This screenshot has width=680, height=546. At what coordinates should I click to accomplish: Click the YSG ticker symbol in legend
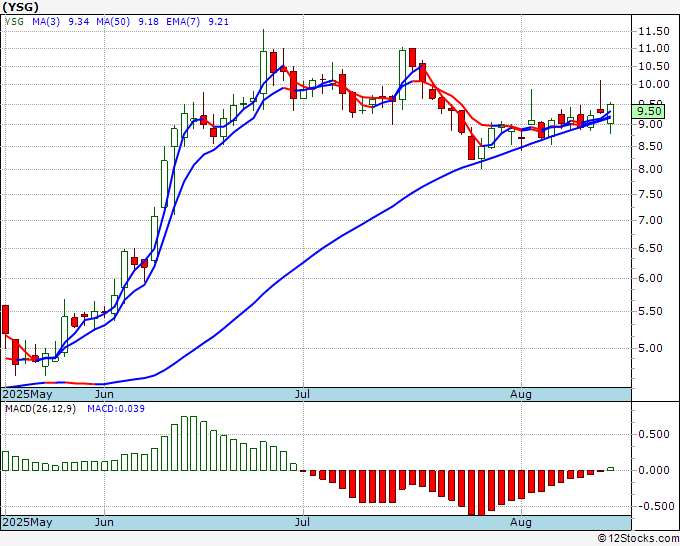14,21
